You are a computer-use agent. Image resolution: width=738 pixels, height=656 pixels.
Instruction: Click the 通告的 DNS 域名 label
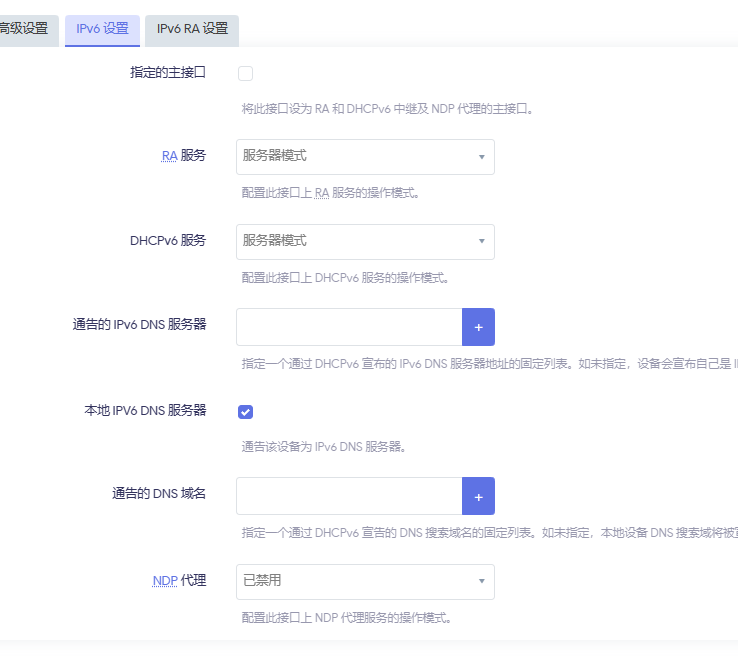pyautogui.click(x=159, y=493)
